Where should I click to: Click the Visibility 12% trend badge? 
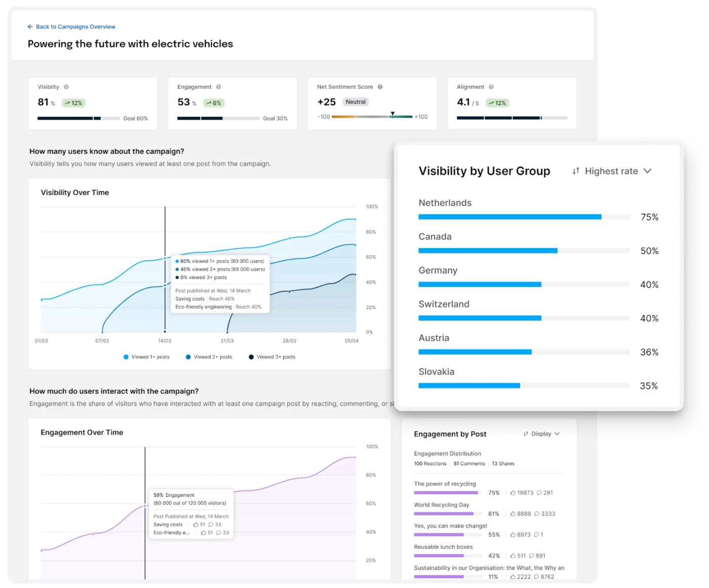point(74,103)
